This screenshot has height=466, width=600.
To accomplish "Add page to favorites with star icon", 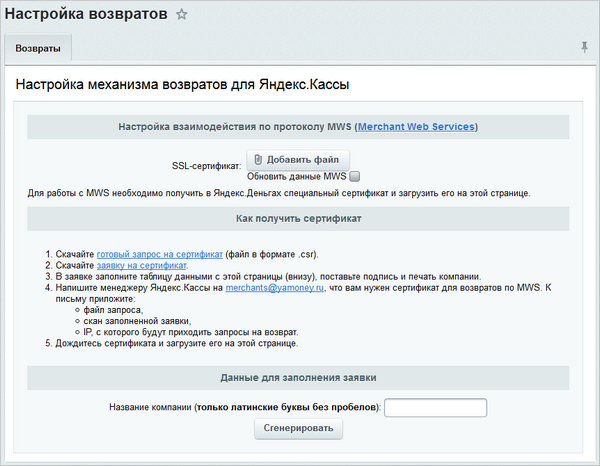I will pyautogui.click(x=182, y=15).
